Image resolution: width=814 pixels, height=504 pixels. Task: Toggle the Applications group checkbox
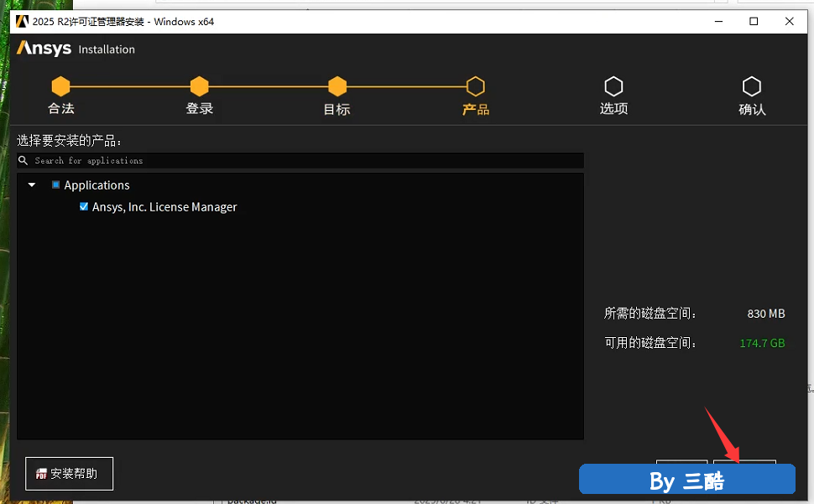(55, 184)
